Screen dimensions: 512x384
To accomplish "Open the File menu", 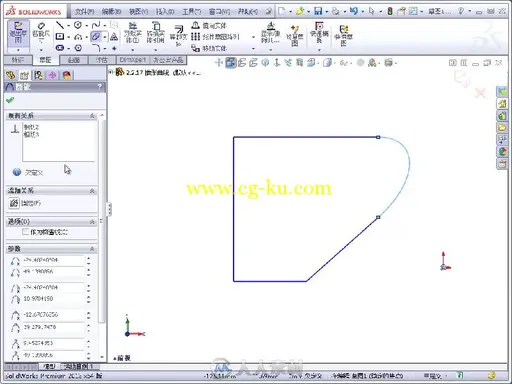I will 84,12.
